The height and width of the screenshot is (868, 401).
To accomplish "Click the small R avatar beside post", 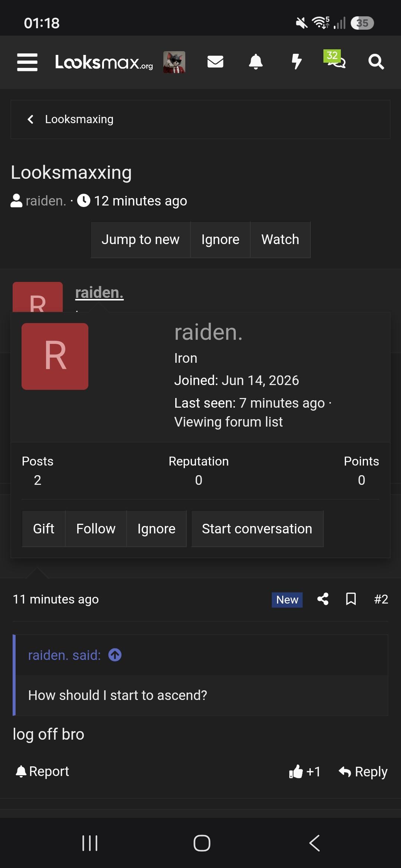I will tap(38, 297).
